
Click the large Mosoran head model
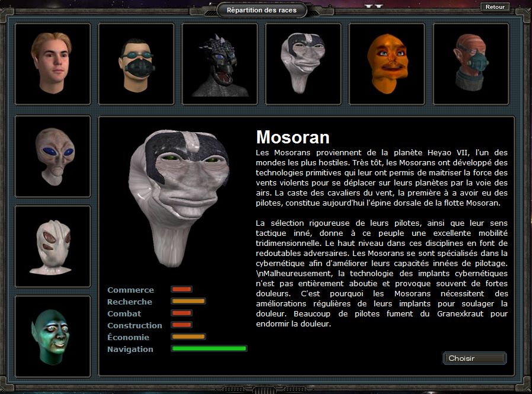[x=178, y=198]
